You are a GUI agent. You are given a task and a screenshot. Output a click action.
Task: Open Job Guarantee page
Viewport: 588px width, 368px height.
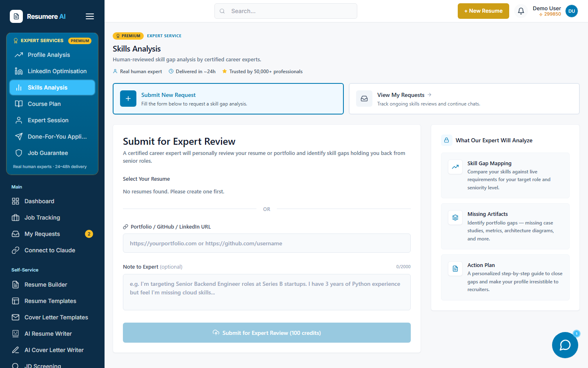(x=52, y=153)
